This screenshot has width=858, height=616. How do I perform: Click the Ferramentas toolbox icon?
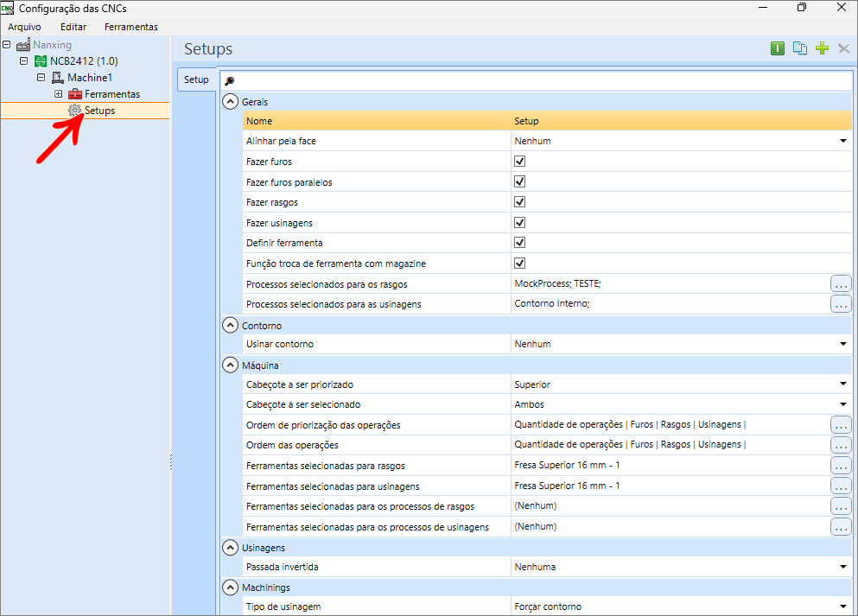[75, 94]
